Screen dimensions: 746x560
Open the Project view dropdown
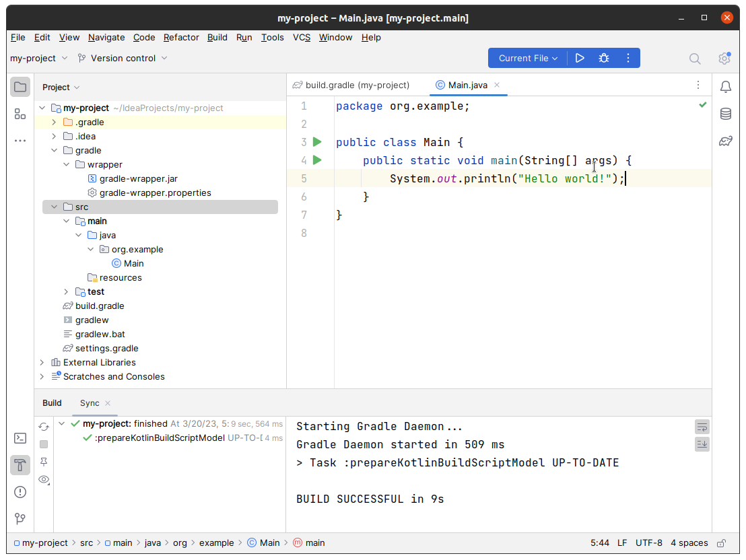coord(61,87)
